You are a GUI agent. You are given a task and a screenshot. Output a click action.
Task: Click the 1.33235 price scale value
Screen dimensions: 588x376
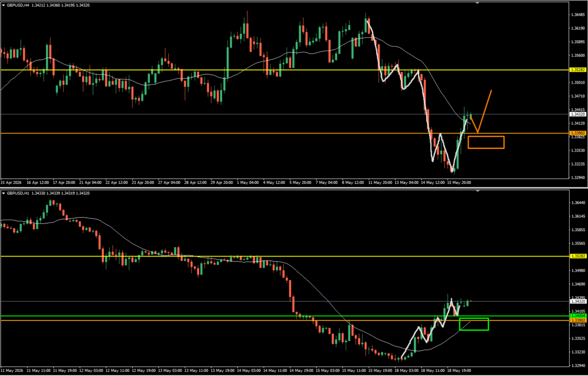point(579,164)
